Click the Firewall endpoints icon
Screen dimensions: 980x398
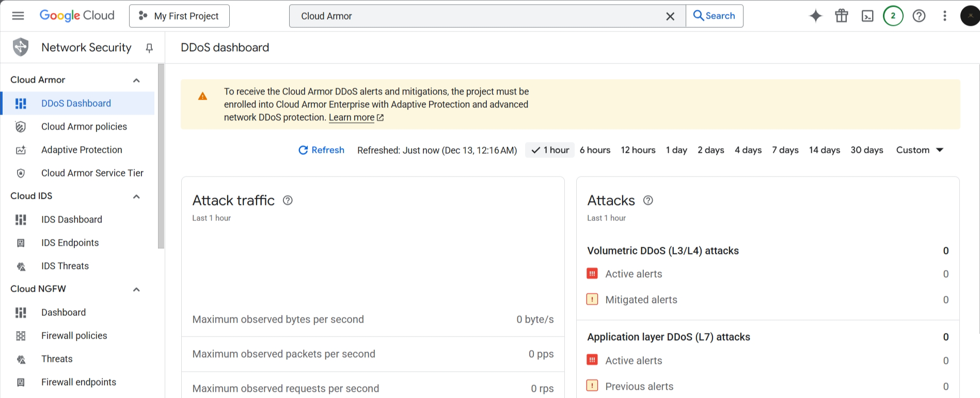coord(21,382)
